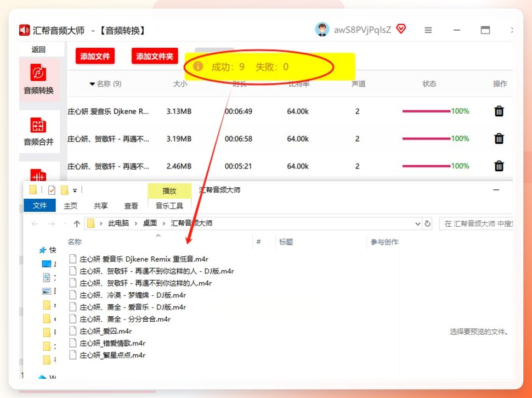The width and height of the screenshot is (532, 398).
Task: Open the 音乐工具 tab
Action: click(x=169, y=206)
